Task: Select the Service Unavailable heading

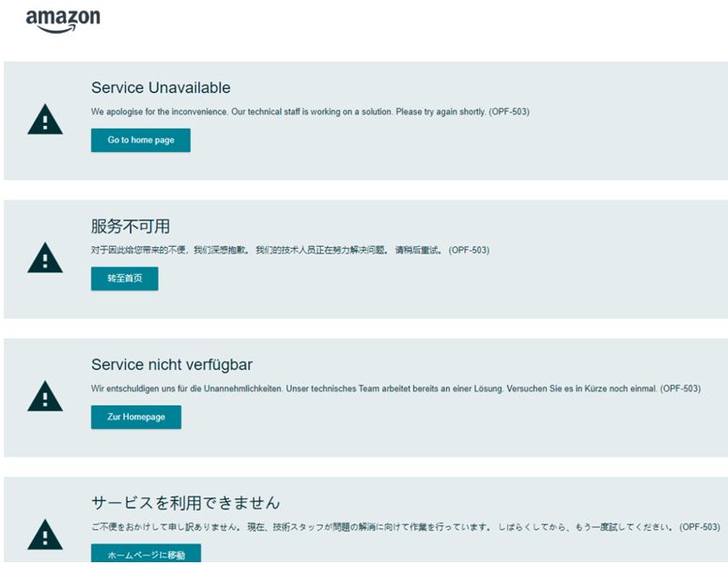Action: tap(161, 88)
